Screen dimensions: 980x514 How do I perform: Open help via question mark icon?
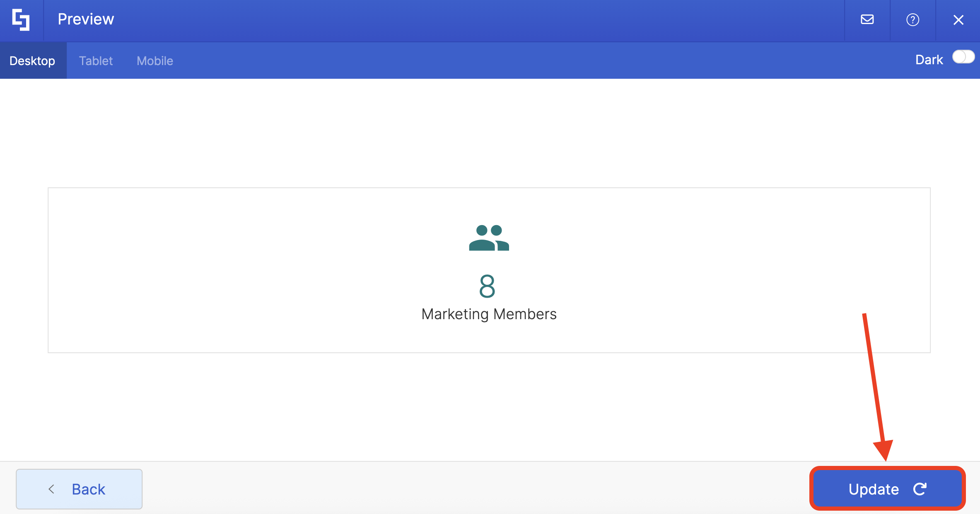pos(912,19)
